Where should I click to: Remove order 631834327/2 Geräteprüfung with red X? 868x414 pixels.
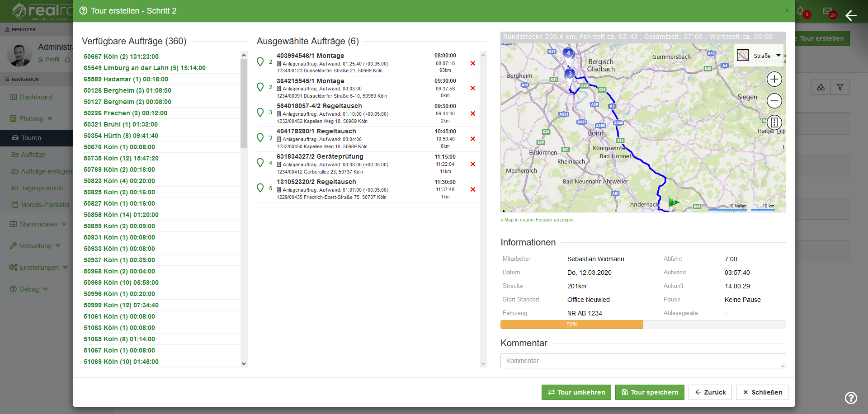(x=472, y=164)
